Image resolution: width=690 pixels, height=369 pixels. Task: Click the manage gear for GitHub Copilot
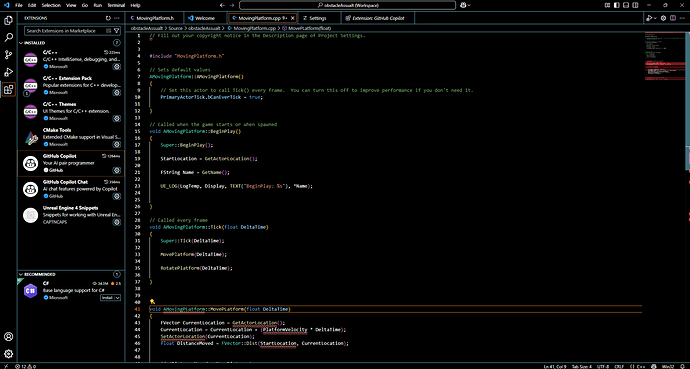click(117, 170)
